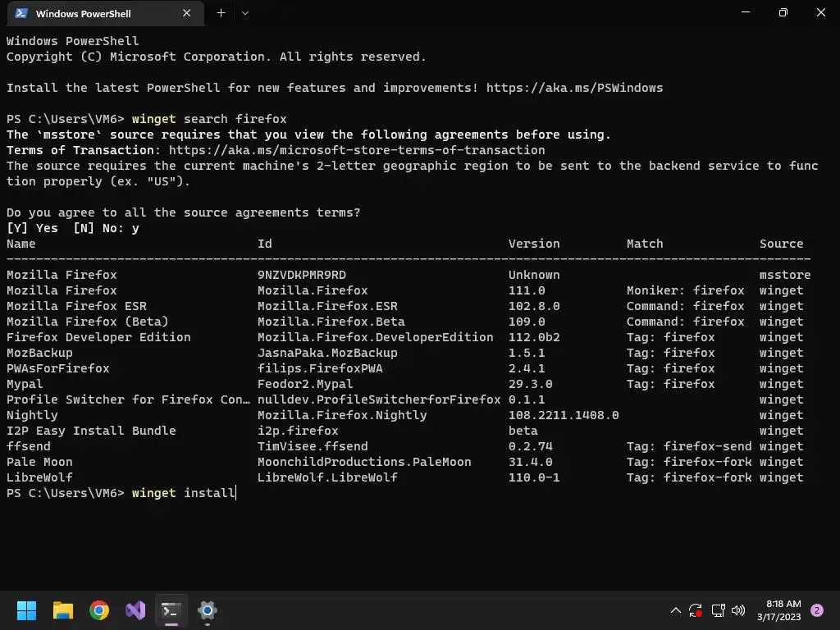840x630 pixels.
Task: Click the Id 'LibreWolf.LibreWolf'
Action: tap(327, 477)
